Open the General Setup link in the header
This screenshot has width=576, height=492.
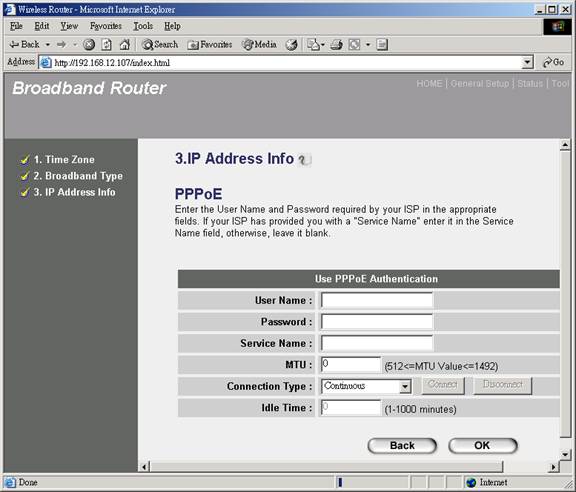point(480,84)
